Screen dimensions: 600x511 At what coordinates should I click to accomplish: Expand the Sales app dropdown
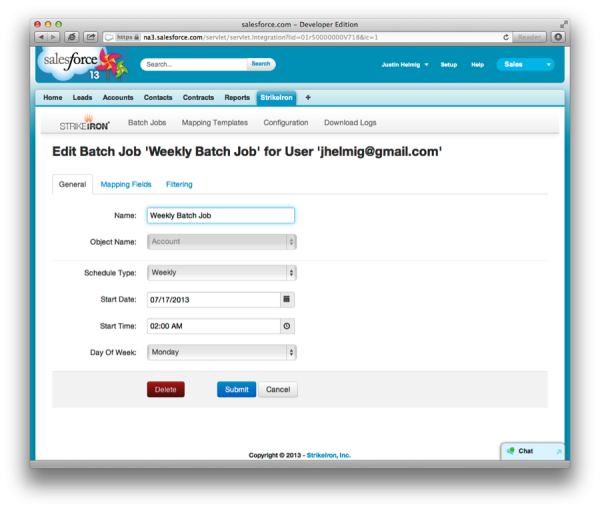(525, 64)
